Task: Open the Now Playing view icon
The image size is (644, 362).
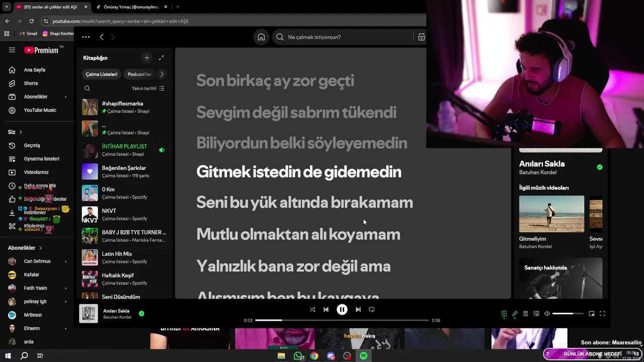Action: coord(504,314)
